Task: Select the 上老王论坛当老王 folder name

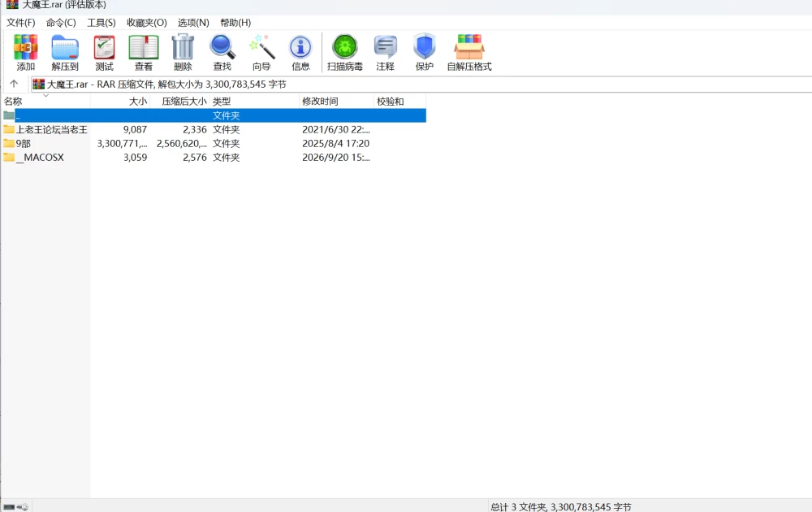Action: click(52, 129)
